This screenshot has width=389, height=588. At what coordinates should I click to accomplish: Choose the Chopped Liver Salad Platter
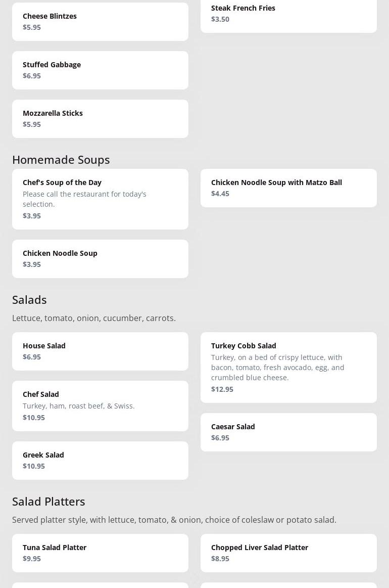tap(288, 553)
